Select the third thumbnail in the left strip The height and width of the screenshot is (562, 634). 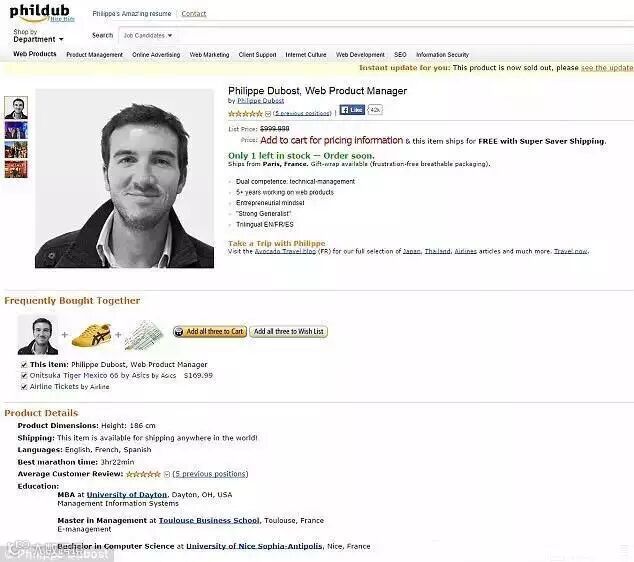tap(16, 150)
